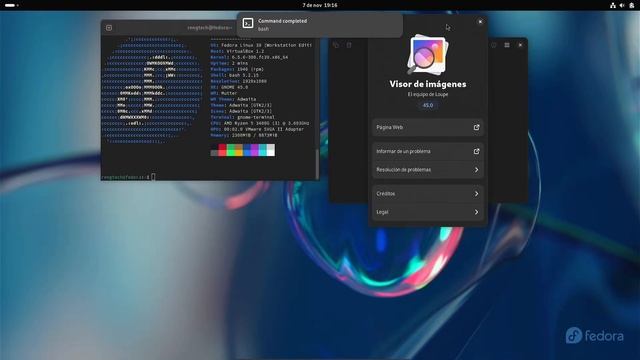Close the image viewer window behind the dialog

point(520,45)
